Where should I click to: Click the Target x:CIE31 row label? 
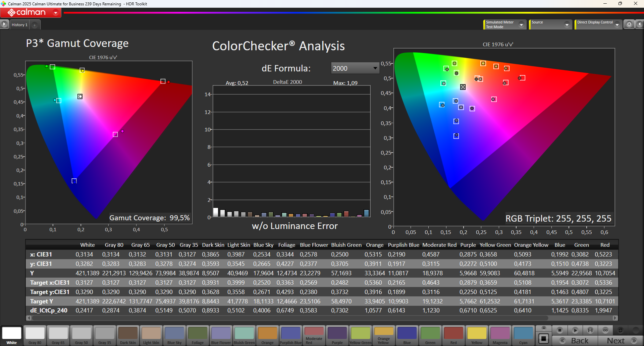(x=50, y=283)
